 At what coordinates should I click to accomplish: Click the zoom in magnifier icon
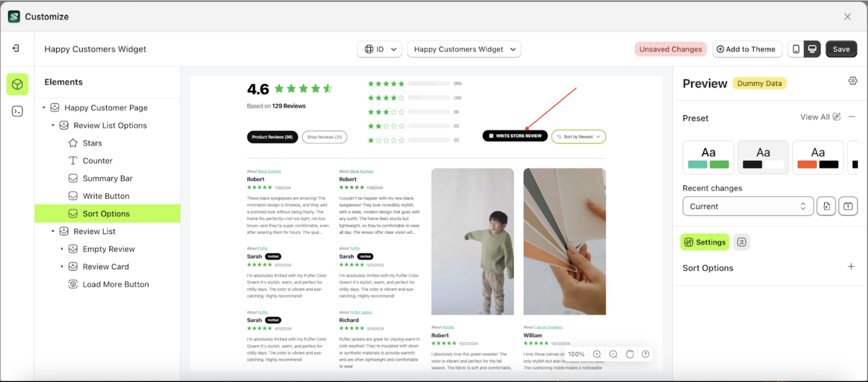pos(597,354)
